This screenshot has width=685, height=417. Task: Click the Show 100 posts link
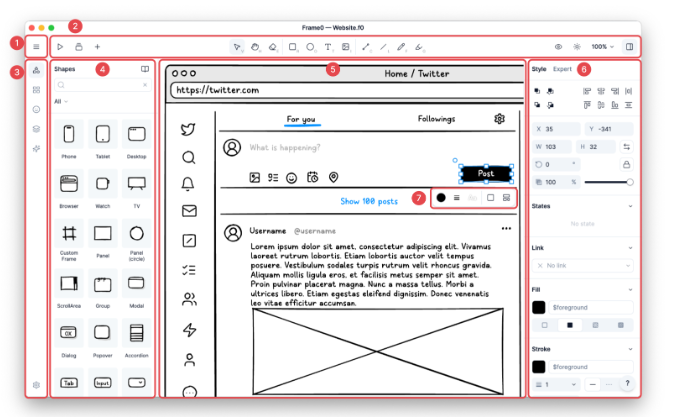(370, 201)
